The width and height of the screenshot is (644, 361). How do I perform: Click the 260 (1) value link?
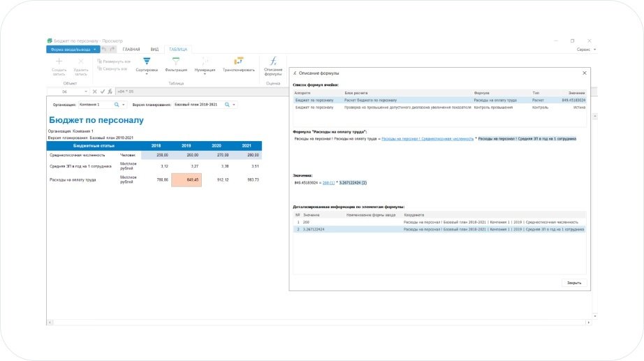coord(328,183)
